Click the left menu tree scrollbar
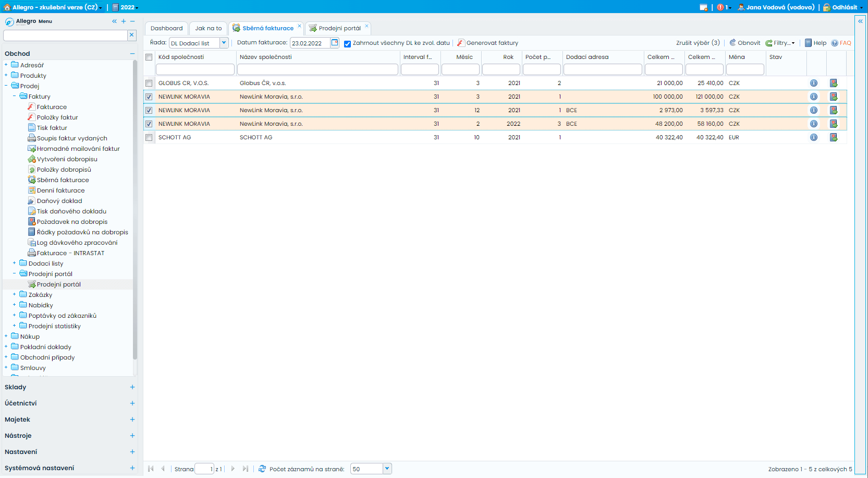 135,210
